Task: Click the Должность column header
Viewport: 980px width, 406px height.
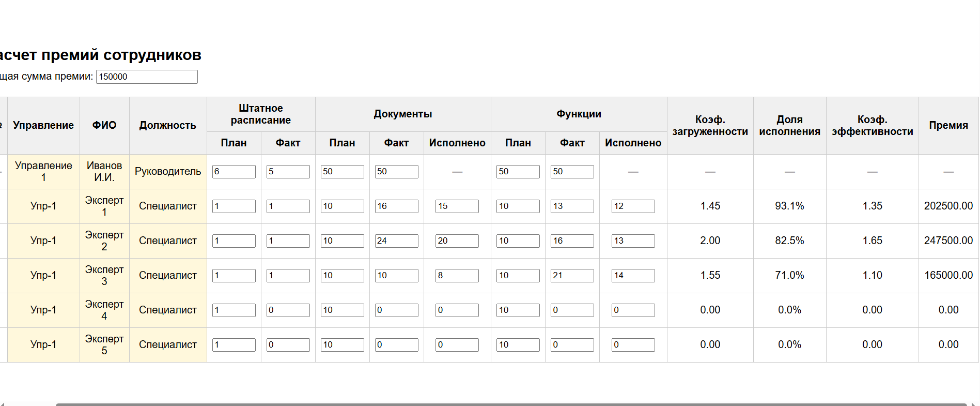Action: coord(168,126)
